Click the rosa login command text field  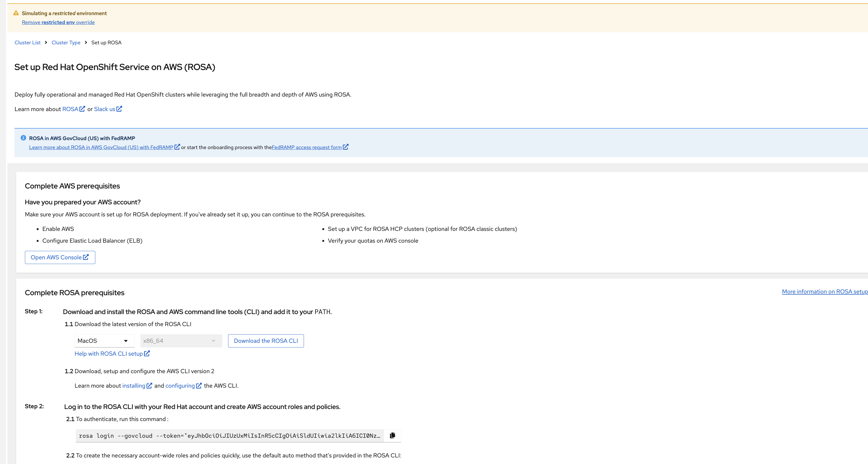pyautogui.click(x=229, y=436)
